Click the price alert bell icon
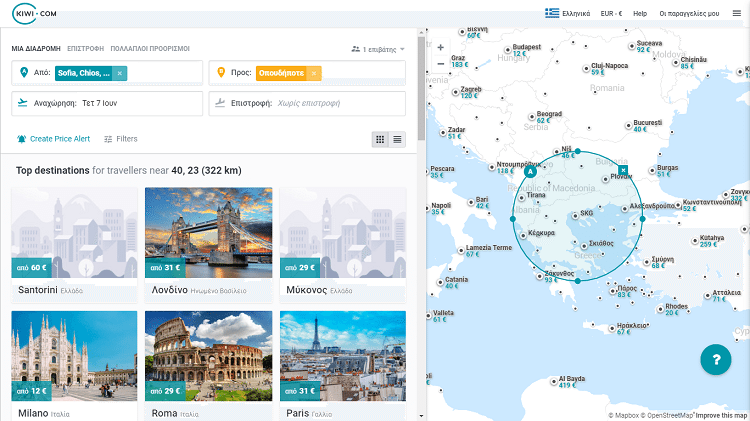The height and width of the screenshot is (421, 750). tap(21, 139)
